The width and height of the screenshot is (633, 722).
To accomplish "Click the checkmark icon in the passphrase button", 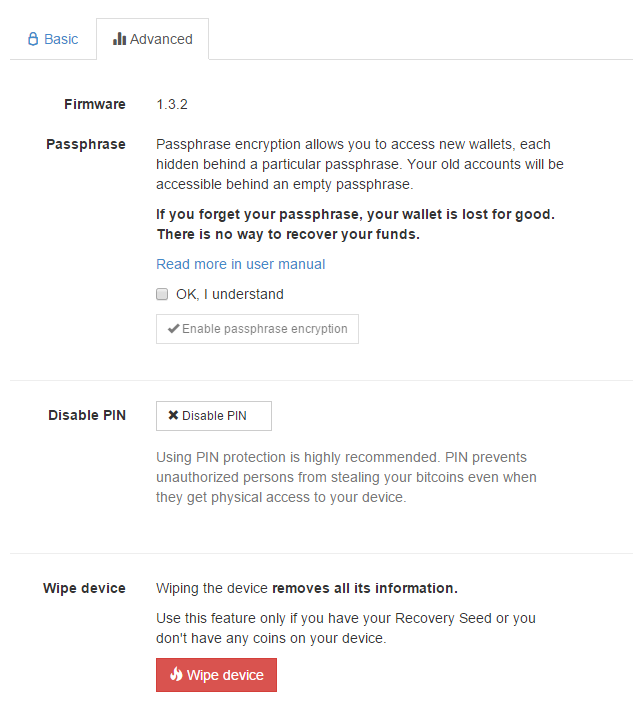I will 174,328.
